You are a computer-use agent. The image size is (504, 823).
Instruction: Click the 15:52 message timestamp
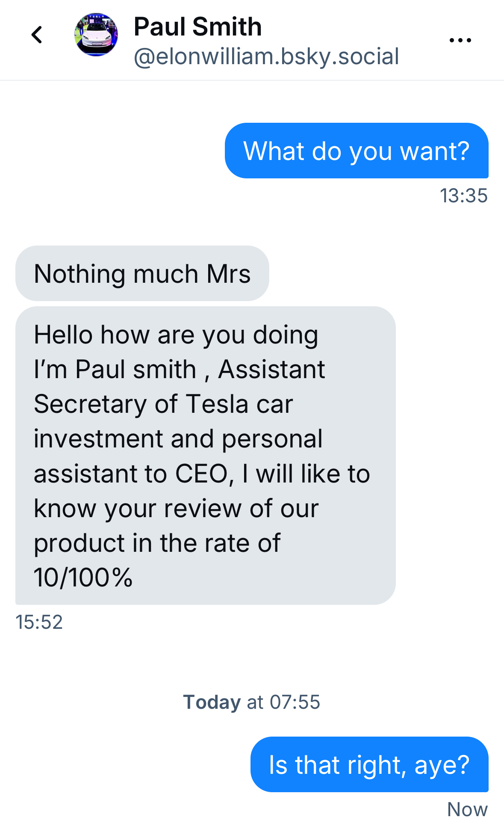[39, 622]
